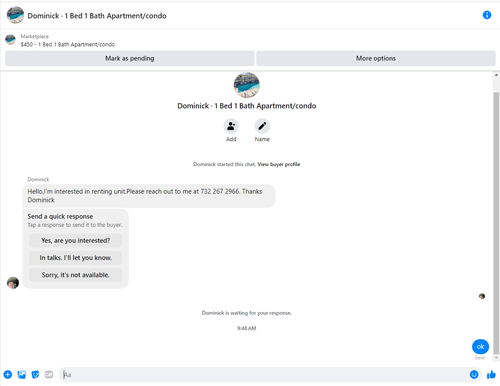The width and height of the screenshot is (500, 386).
Task: Click the "Marketplace" label
Action: (35, 36)
